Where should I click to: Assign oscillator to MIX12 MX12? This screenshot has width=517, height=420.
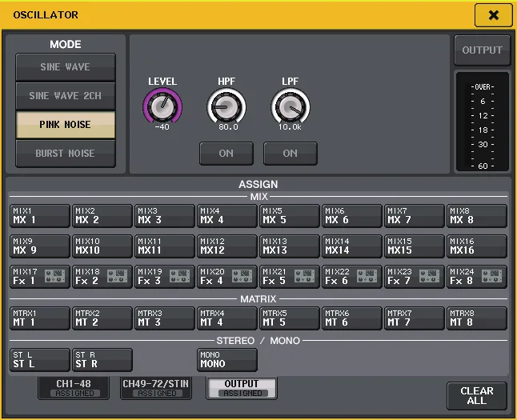coord(227,246)
